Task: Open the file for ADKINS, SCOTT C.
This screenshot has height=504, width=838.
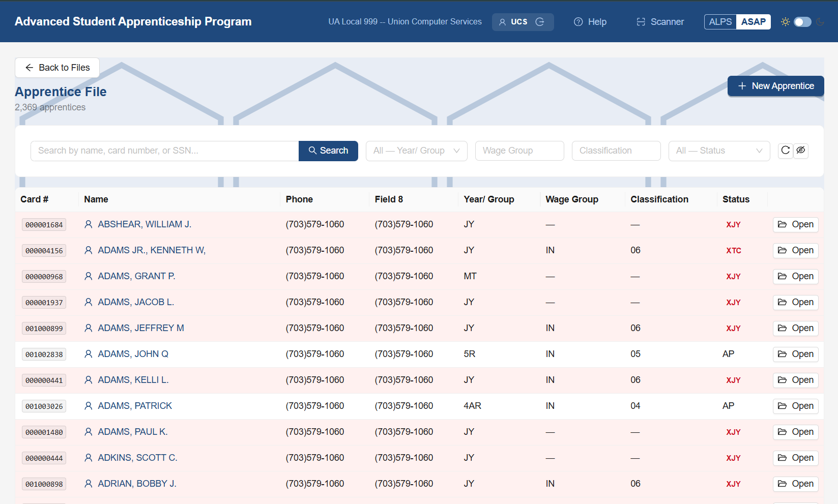Action: tap(796, 458)
